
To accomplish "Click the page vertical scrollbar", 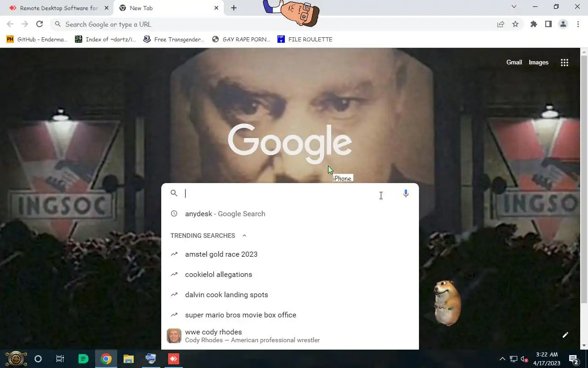I will (x=584, y=179).
